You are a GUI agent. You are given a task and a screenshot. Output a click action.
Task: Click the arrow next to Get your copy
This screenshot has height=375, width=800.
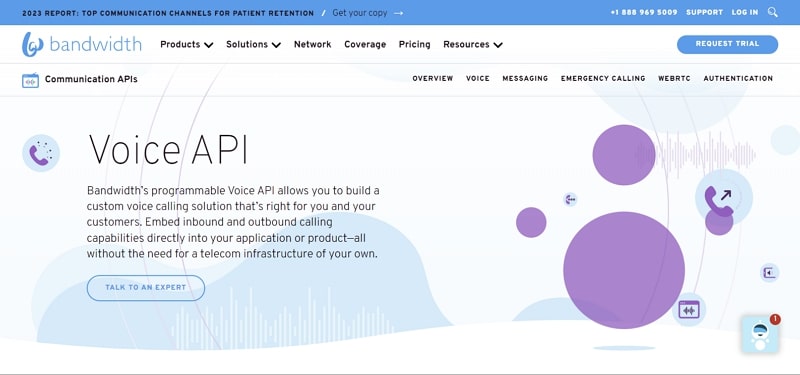pyautogui.click(x=398, y=13)
